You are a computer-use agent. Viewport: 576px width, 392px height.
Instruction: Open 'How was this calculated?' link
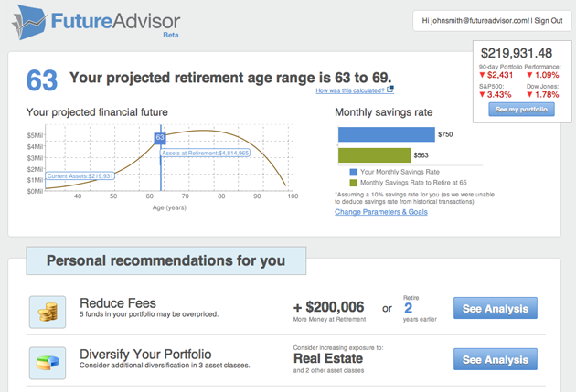350,90
